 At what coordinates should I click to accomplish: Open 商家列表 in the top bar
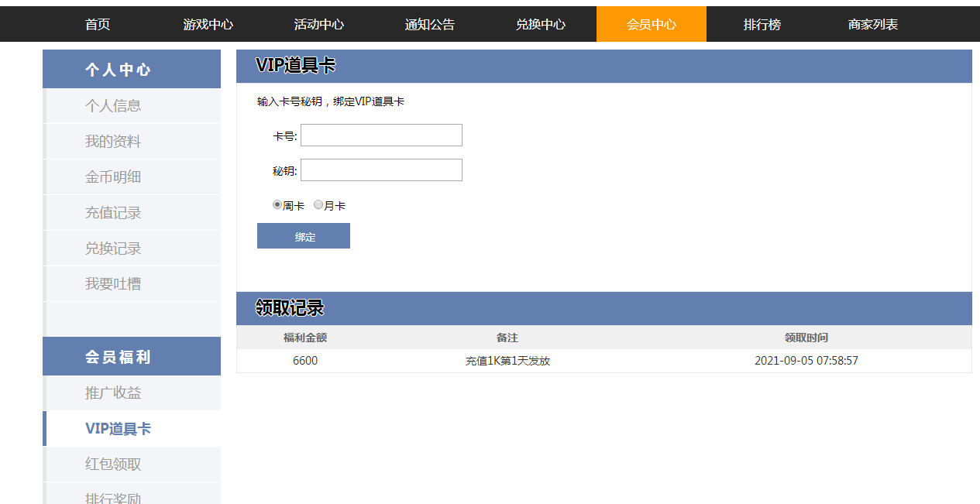coord(873,24)
